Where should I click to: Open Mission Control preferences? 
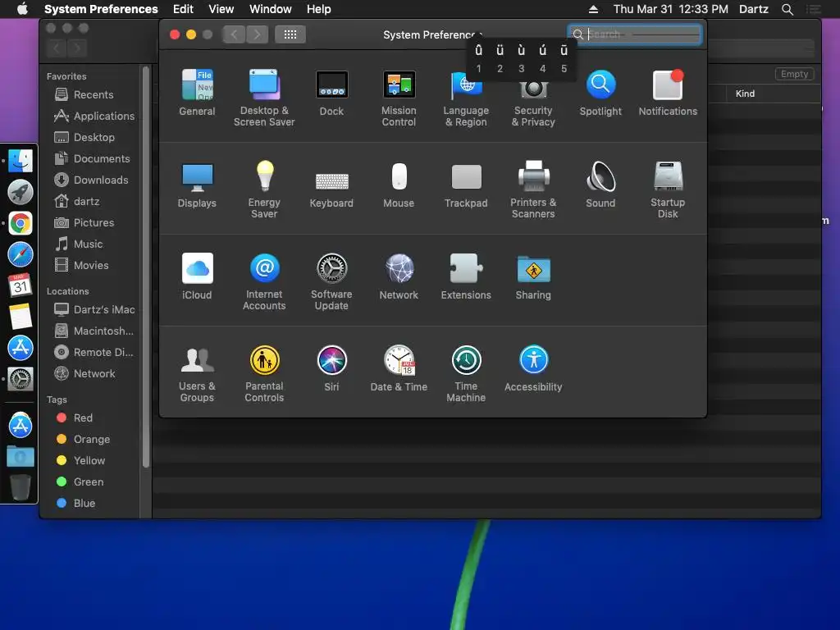tap(399, 98)
